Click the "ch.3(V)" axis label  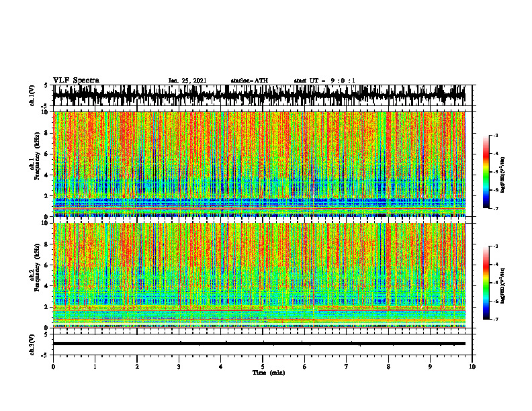(32, 345)
